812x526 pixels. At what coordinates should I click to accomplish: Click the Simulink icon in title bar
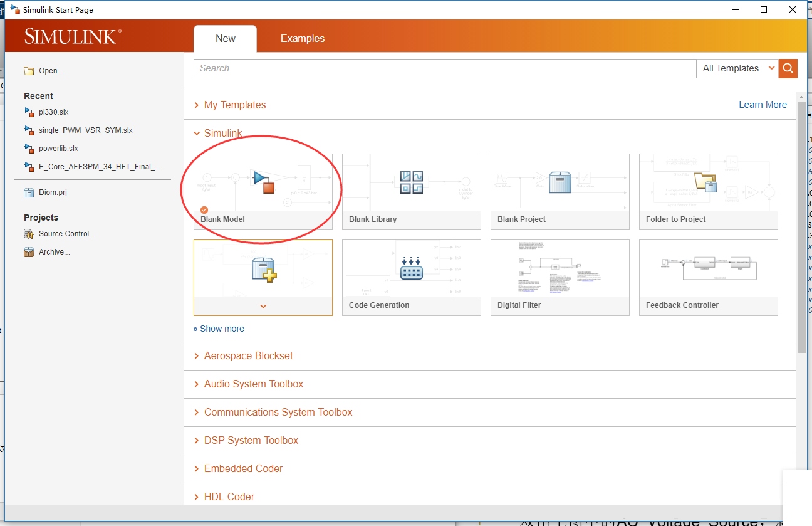pos(15,9)
